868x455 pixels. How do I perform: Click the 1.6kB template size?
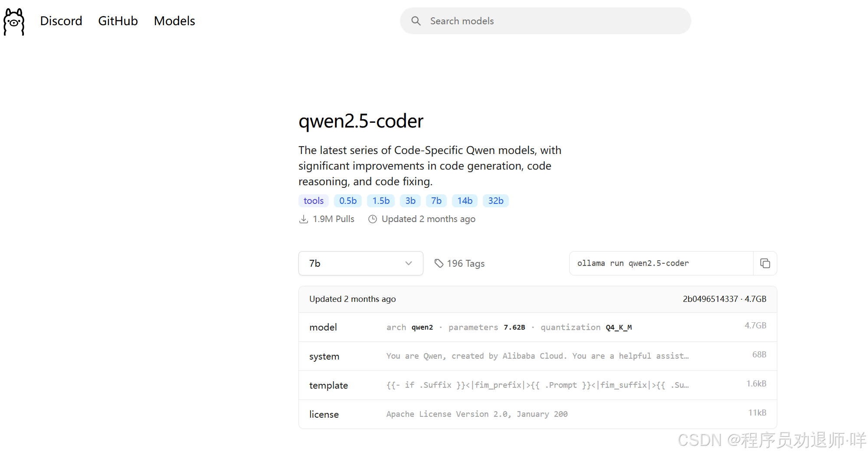[x=756, y=383]
